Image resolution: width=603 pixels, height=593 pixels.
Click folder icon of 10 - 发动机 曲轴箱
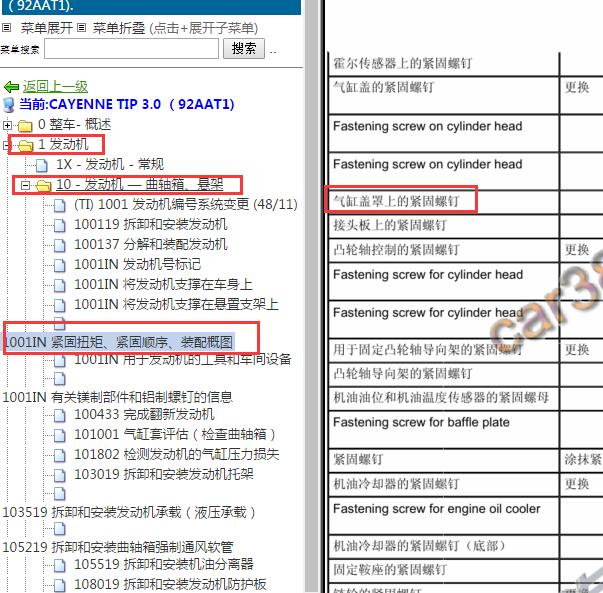pos(43,186)
